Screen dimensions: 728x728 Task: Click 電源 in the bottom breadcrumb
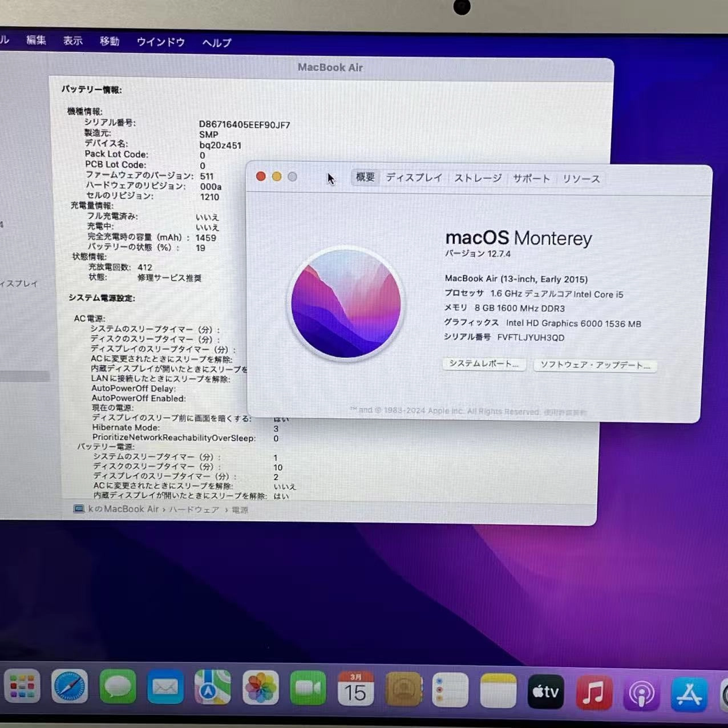click(240, 509)
